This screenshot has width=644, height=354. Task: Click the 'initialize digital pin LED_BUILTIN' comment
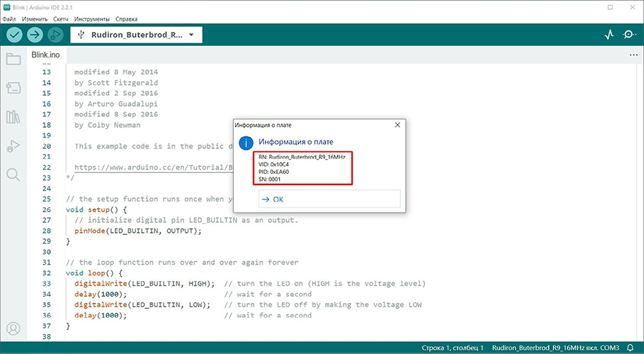point(186,221)
